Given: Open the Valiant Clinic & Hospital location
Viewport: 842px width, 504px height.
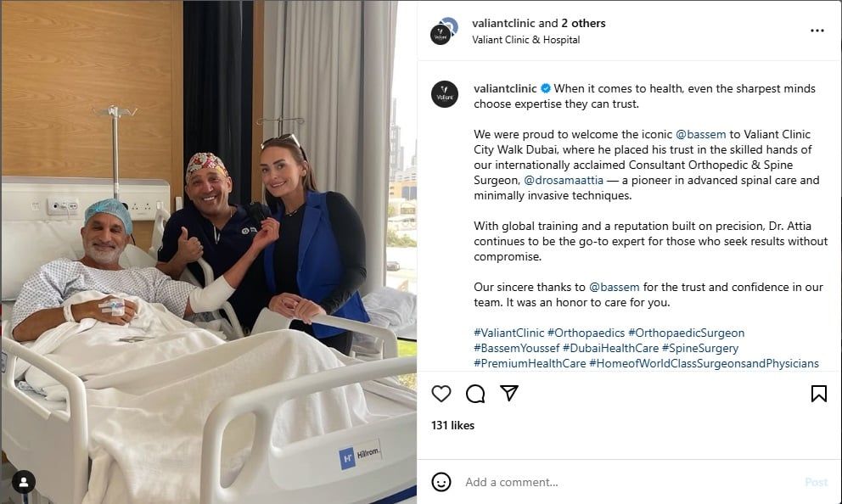Looking at the screenshot, I should pos(525,40).
